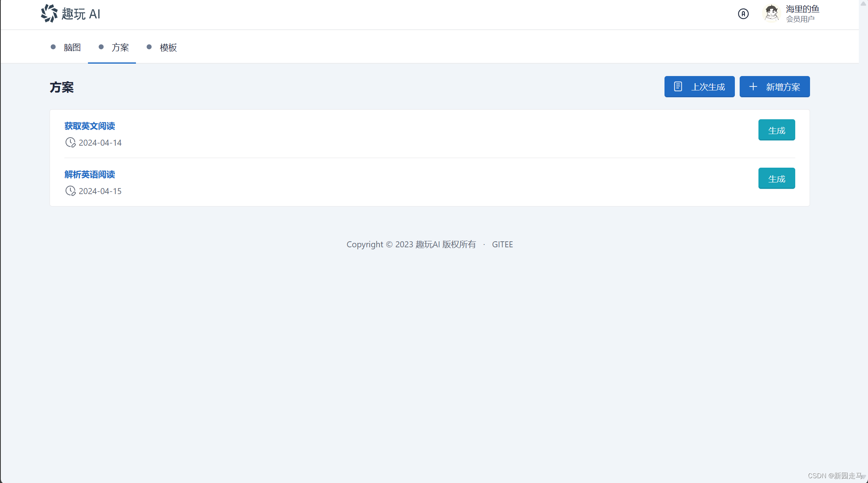The height and width of the screenshot is (483, 868).
Task: Follow the GITEE footer link
Action: tap(502, 245)
